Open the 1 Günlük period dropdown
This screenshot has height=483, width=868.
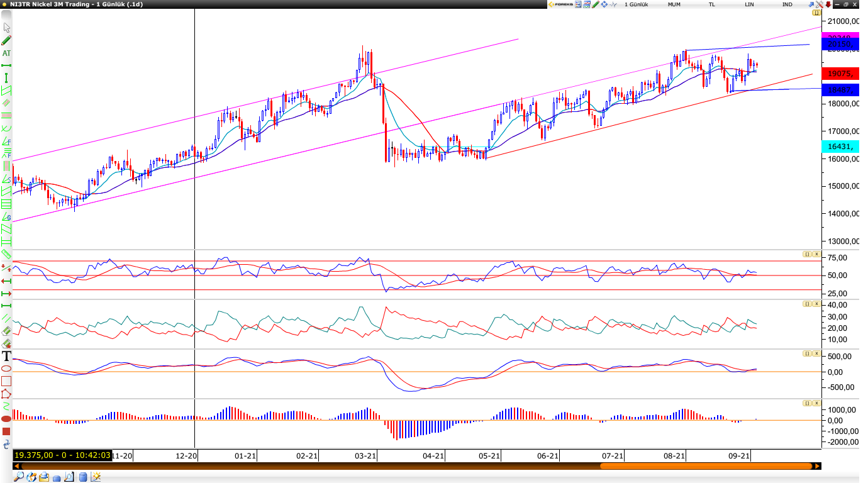(637, 4)
